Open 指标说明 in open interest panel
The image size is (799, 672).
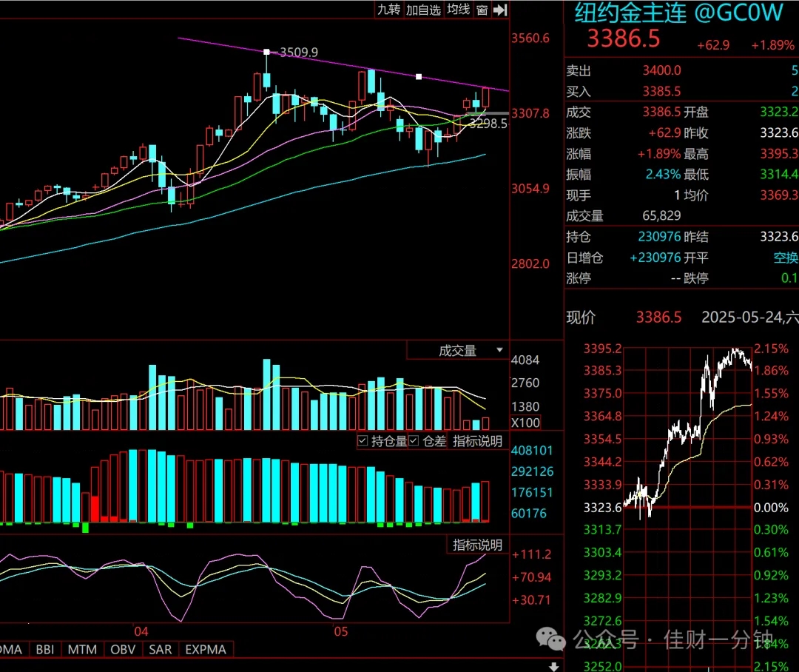point(477,441)
